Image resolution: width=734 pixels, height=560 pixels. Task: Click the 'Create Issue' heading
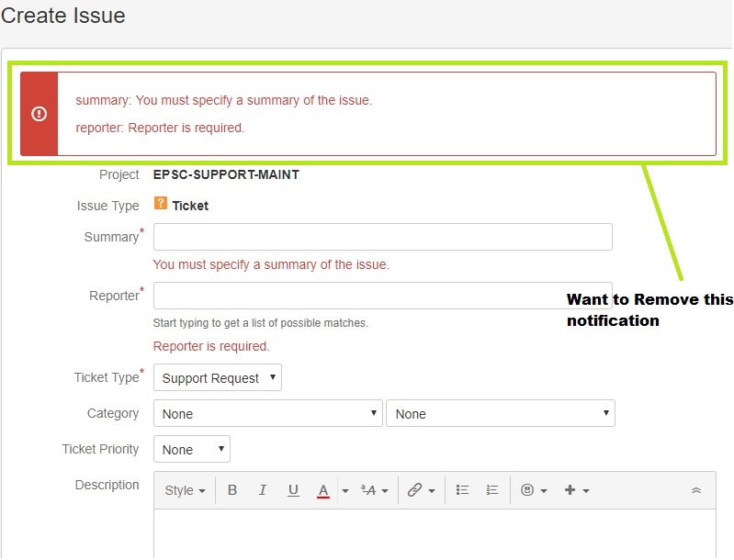click(63, 16)
